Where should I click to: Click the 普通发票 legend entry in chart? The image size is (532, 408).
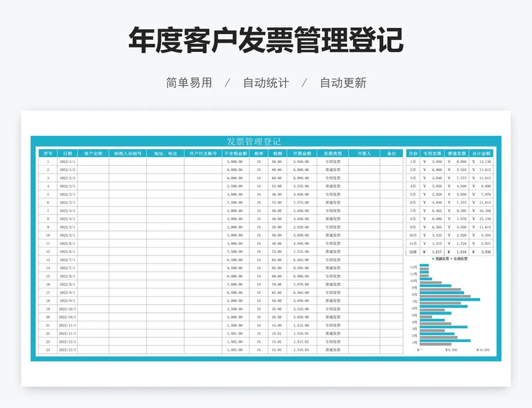point(440,258)
